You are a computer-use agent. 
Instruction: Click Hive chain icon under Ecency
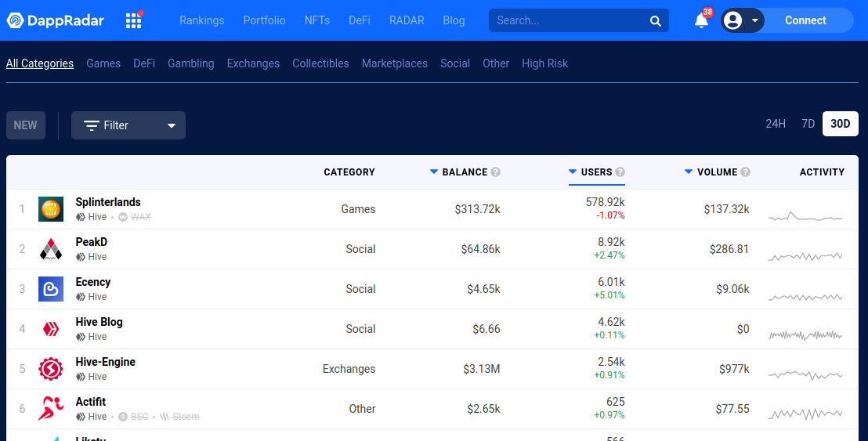(x=80, y=297)
